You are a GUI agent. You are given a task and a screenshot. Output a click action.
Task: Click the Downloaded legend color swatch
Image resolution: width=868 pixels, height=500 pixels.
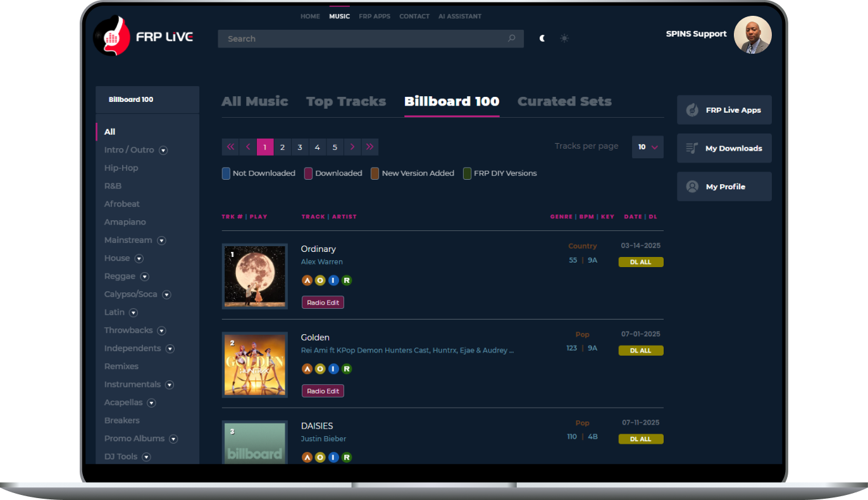[x=309, y=173]
